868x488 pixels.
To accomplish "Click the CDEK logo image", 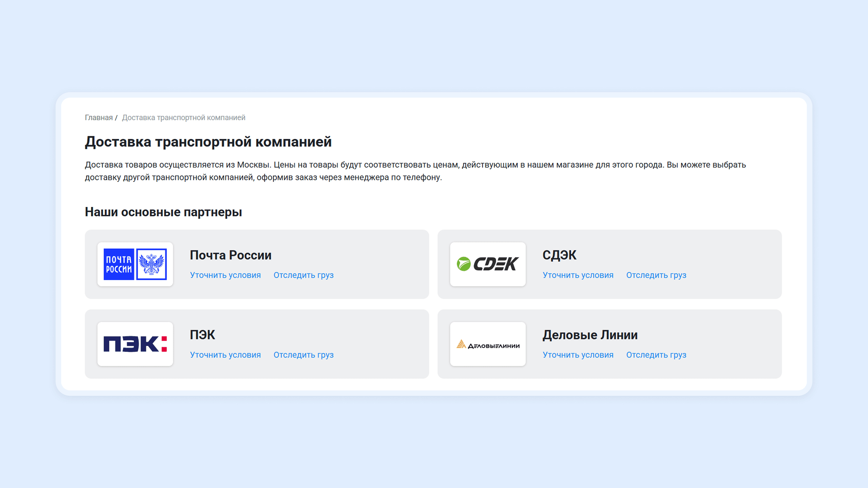I will [488, 264].
